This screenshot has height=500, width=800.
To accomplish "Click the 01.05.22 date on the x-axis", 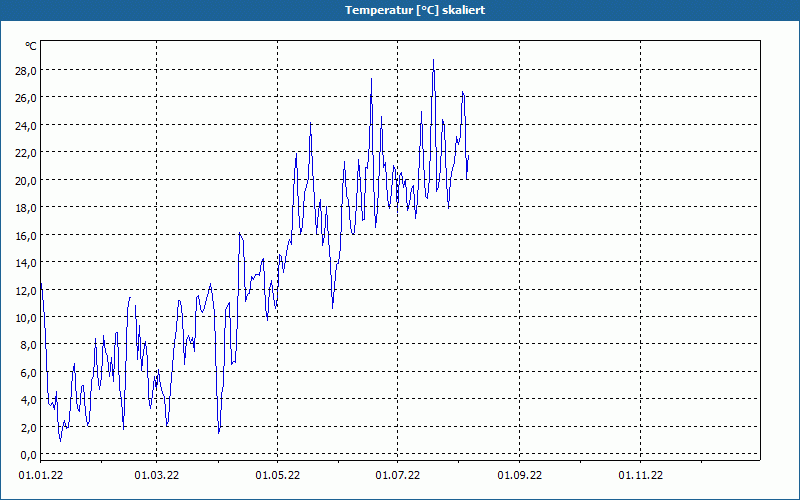I will click(x=277, y=476).
